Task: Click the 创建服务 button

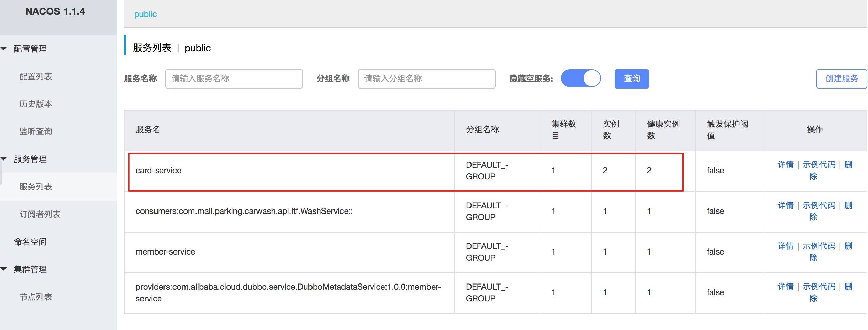Action: [841, 79]
